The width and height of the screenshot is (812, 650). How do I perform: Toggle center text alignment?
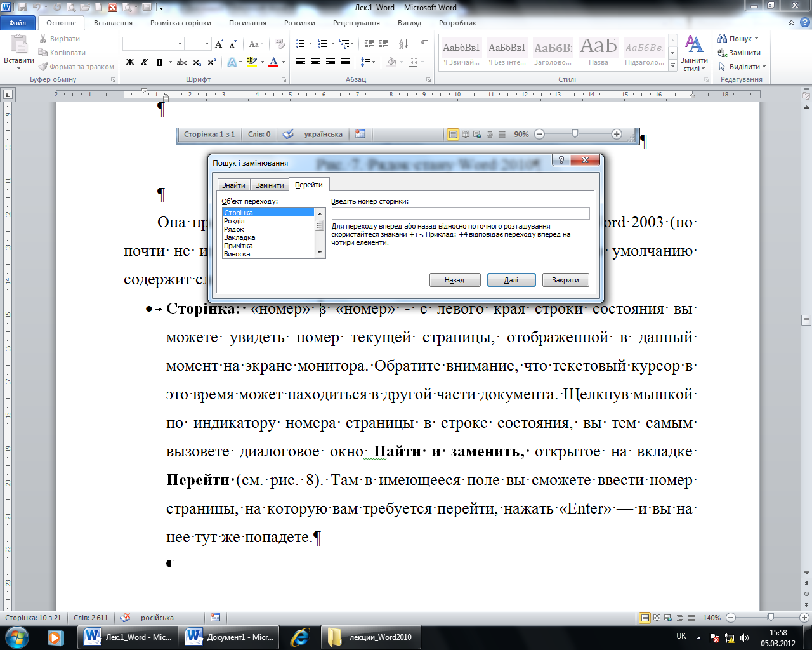pyautogui.click(x=315, y=62)
